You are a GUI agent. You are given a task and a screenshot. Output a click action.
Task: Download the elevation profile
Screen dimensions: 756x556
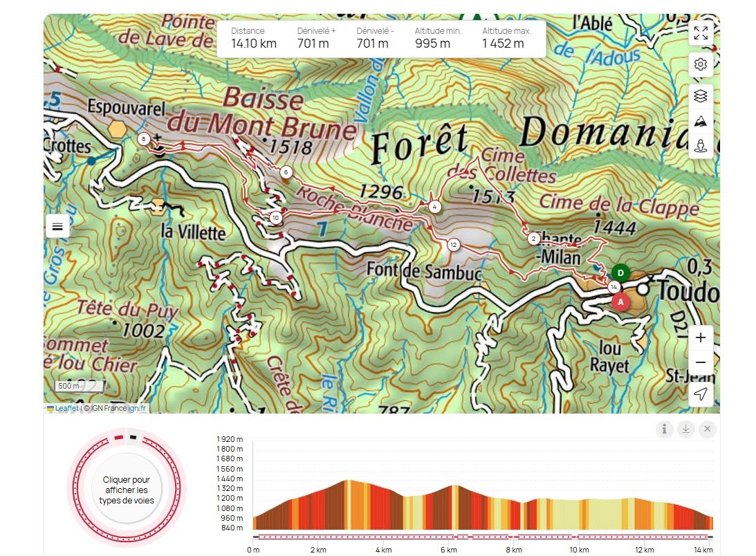[685, 429]
